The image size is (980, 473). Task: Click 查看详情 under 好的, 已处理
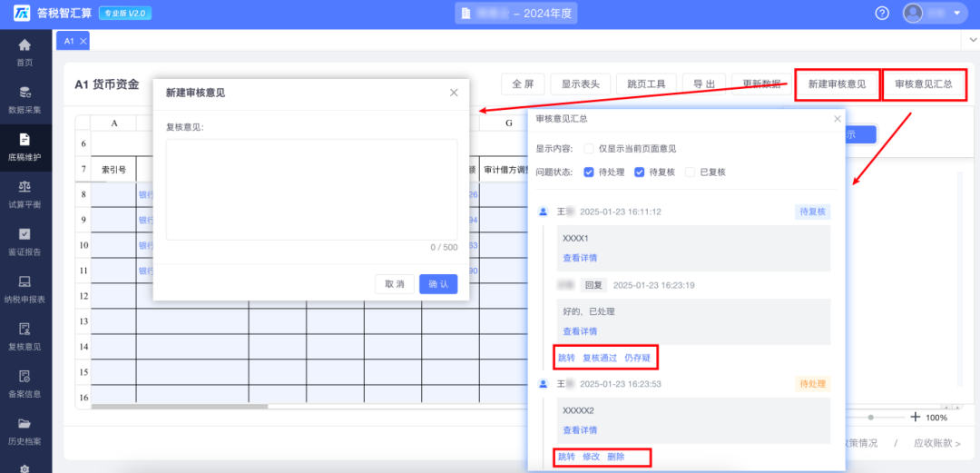click(x=579, y=331)
